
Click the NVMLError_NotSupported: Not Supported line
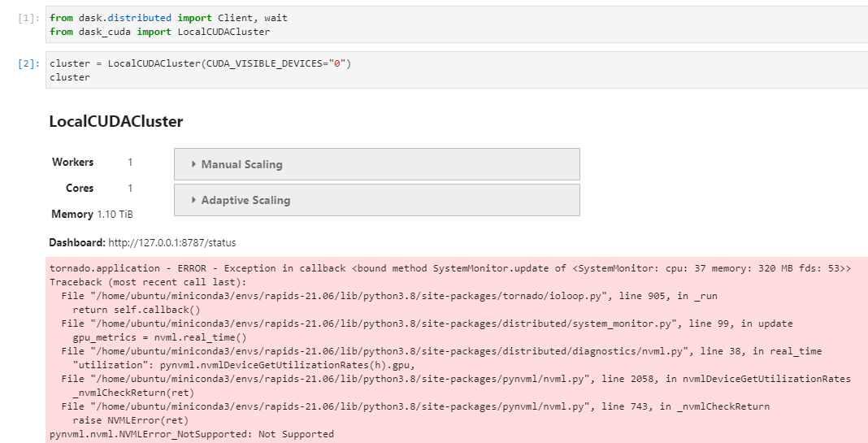coord(192,435)
